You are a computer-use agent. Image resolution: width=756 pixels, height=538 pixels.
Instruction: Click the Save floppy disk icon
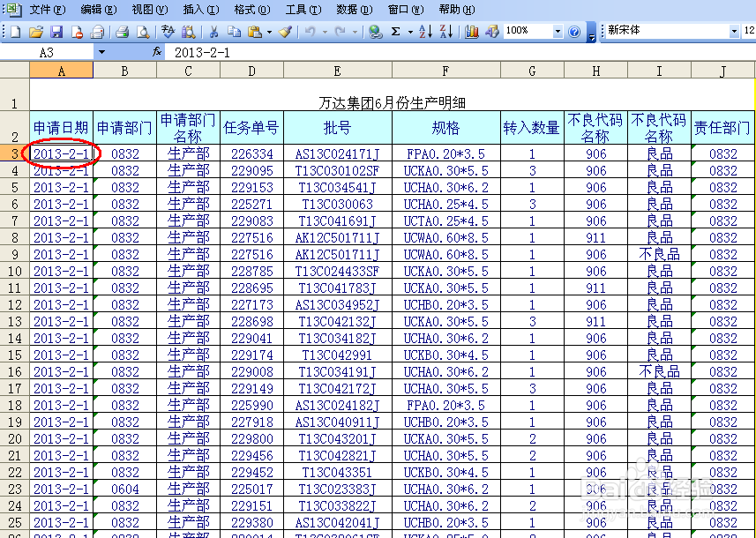click(56, 32)
